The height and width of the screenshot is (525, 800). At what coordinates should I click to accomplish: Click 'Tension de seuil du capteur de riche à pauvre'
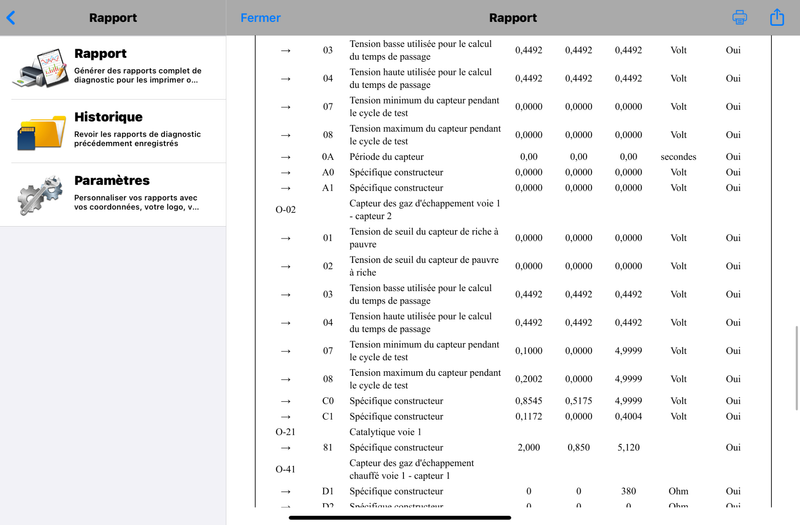[423, 238]
